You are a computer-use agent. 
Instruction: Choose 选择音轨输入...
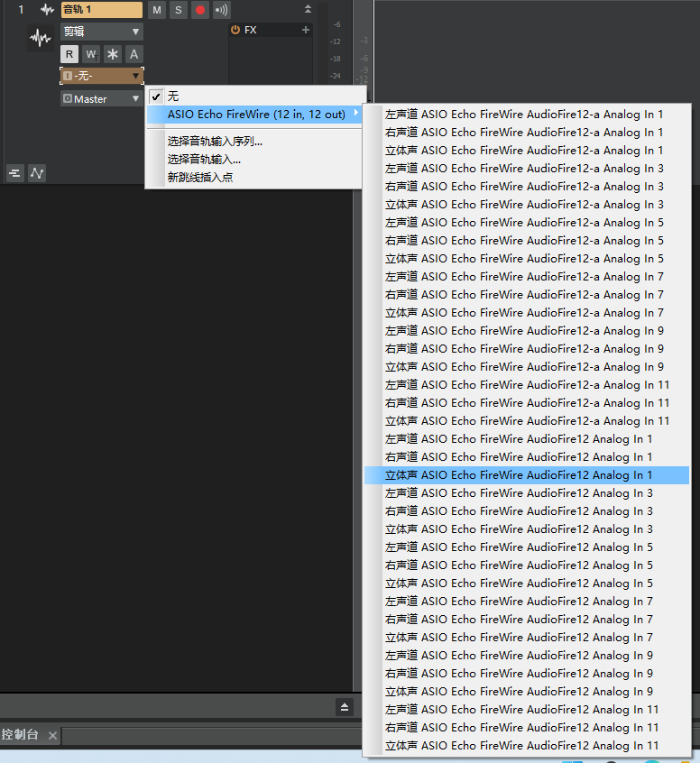pyautogui.click(x=255, y=159)
